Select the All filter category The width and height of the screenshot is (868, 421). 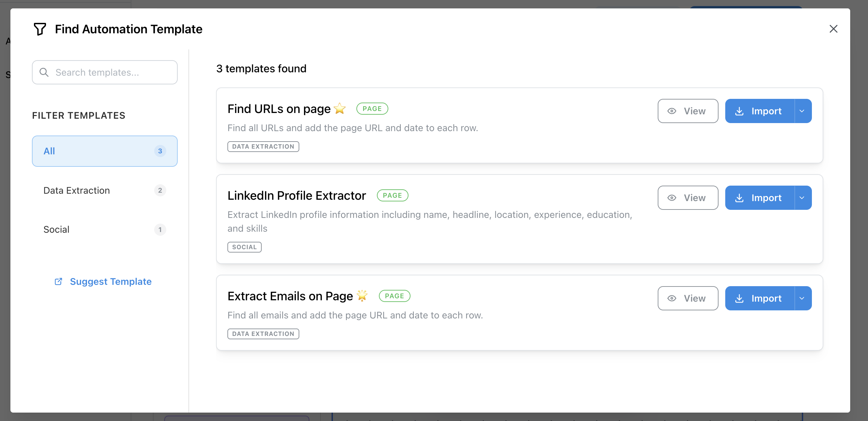(x=104, y=151)
